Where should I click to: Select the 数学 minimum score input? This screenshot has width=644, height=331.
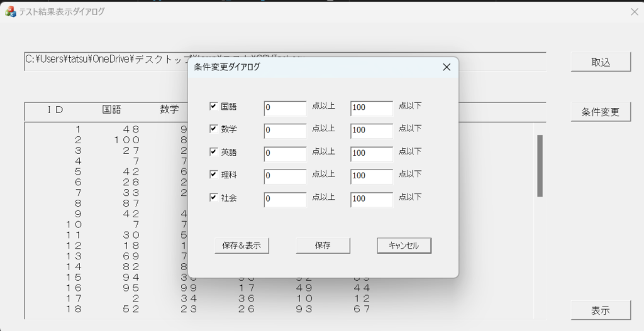[x=285, y=131]
